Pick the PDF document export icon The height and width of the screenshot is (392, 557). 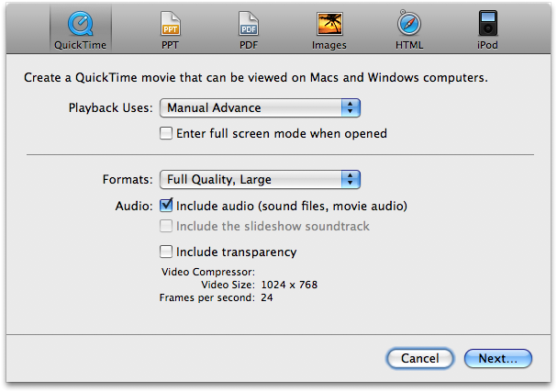pyautogui.click(x=250, y=24)
